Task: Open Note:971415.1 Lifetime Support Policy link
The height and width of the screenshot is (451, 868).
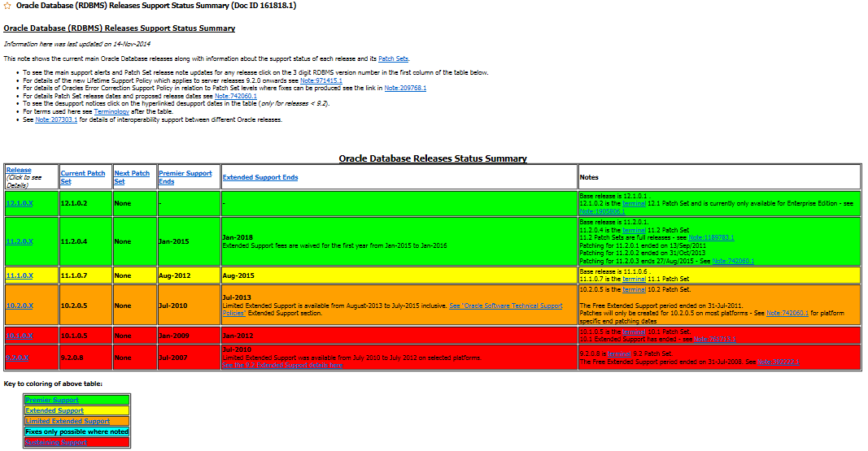Action: (x=321, y=80)
